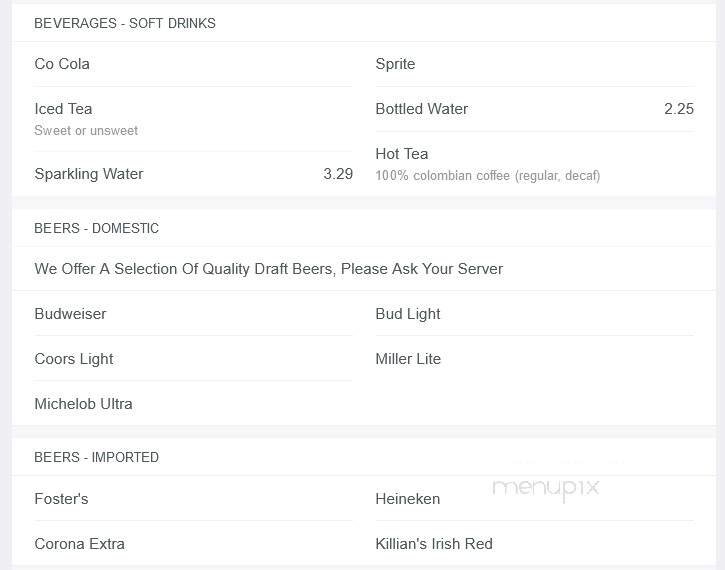The width and height of the screenshot is (725, 570).
Task: Click the Co Cola menu item
Action: (x=62, y=64)
